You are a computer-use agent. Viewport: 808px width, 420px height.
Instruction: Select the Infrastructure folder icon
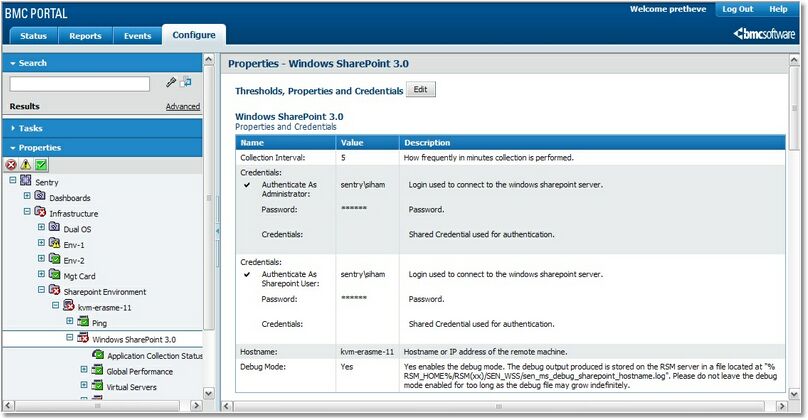click(x=40, y=212)
